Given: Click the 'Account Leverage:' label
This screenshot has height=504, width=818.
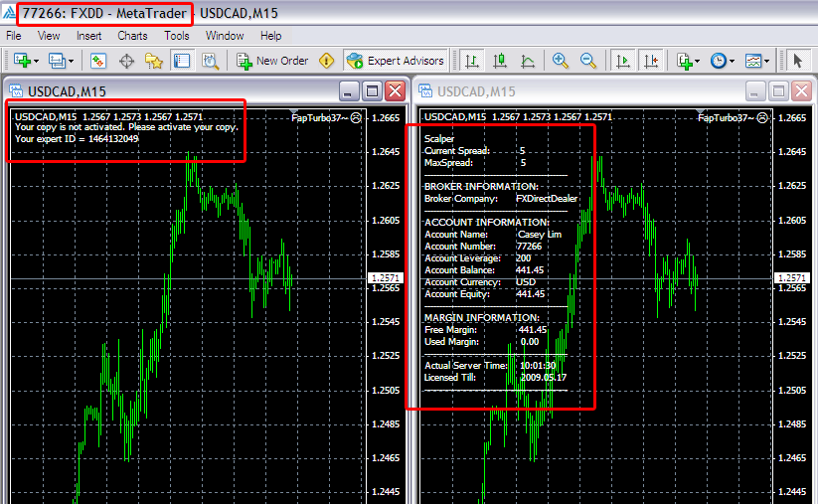Looking at the screenshot, I should 462,258.
